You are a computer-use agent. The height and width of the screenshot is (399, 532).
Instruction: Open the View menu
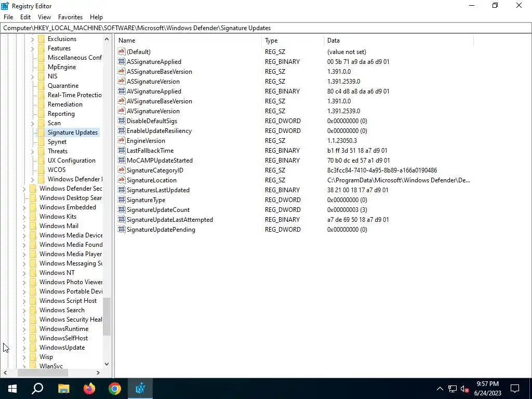tap(44, 17)
